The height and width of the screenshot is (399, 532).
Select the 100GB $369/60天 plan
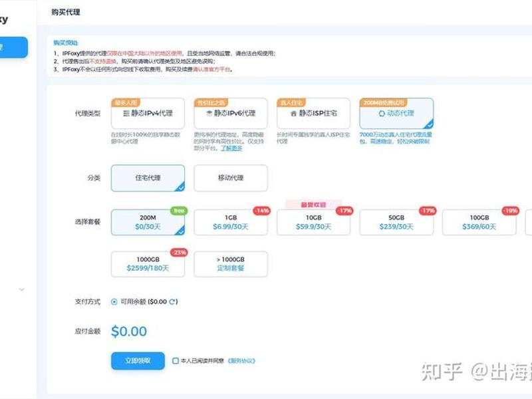click(x=479, y=222)
